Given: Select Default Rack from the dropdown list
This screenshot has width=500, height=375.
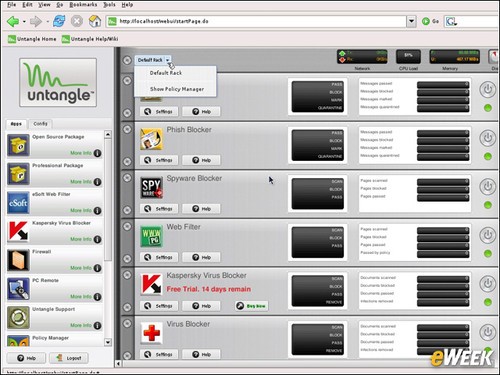Looking at the screenshot, I should [x=166, y=73].
